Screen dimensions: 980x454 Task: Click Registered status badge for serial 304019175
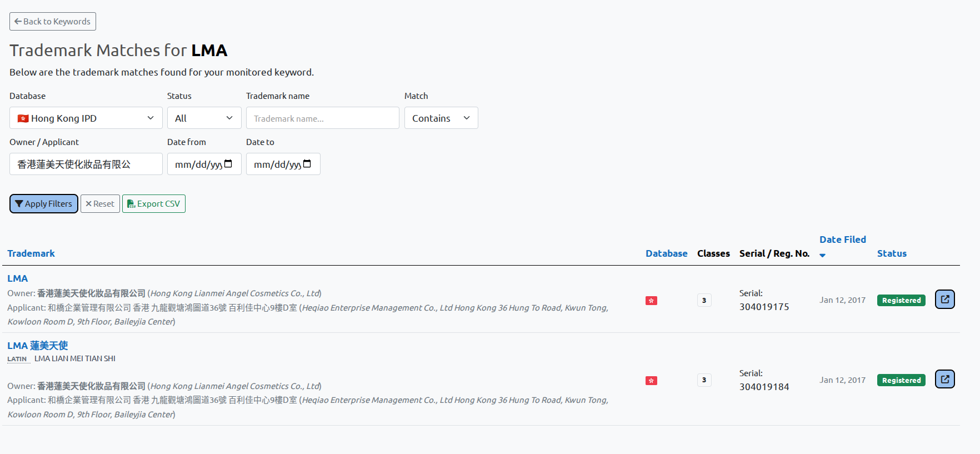[901, 300]
